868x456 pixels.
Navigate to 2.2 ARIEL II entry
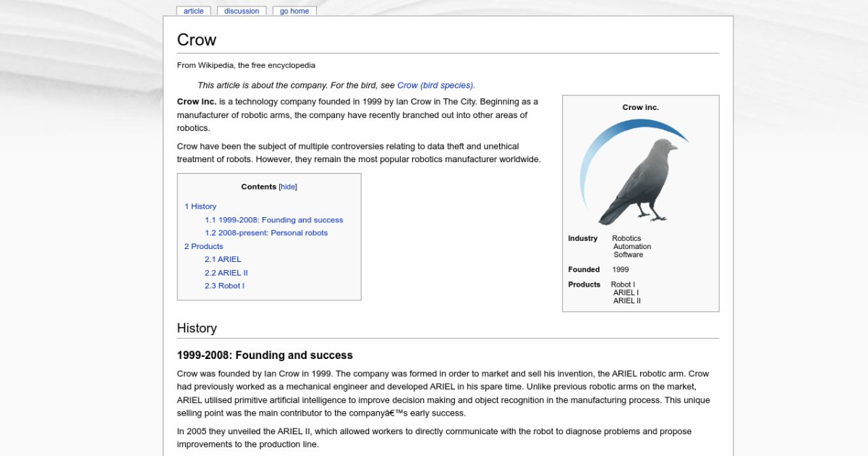point(226,273)
